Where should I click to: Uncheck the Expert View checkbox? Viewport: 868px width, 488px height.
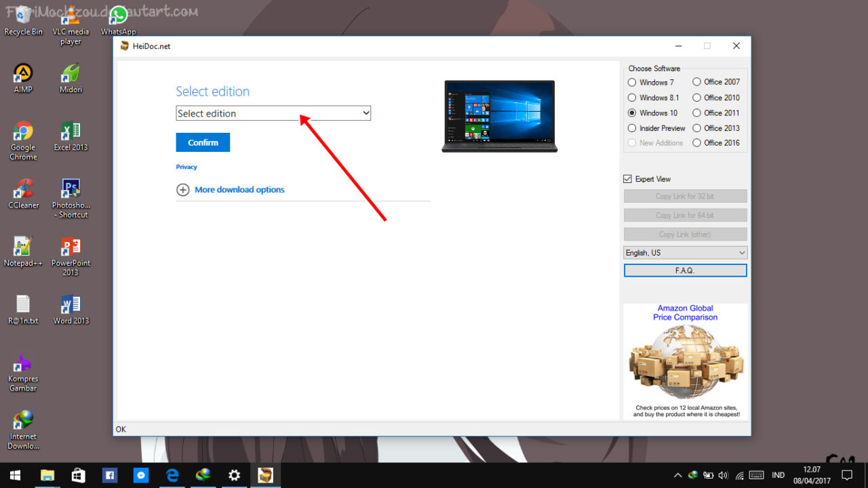[627, 179]
